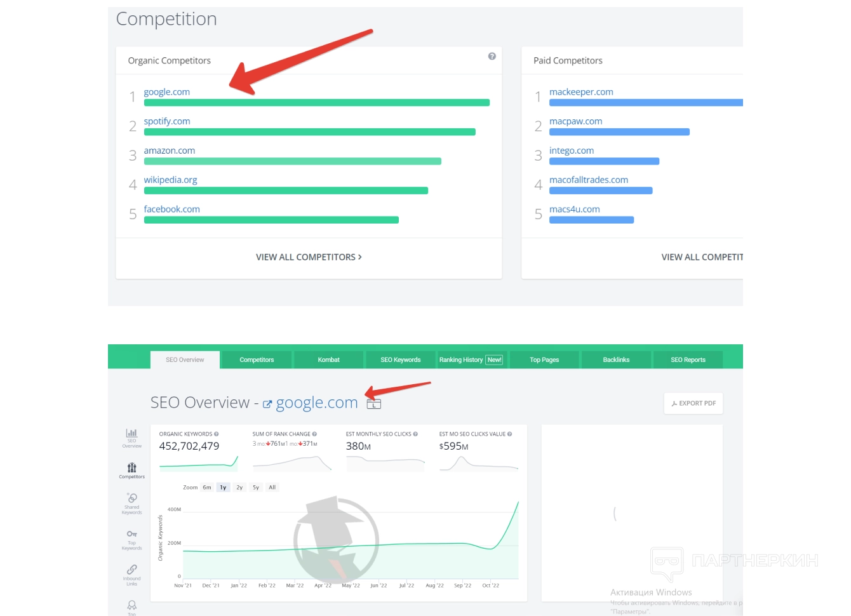
Task: Click the Est Monthly SEO Clicks sparkline
Action: pos(385,464)
